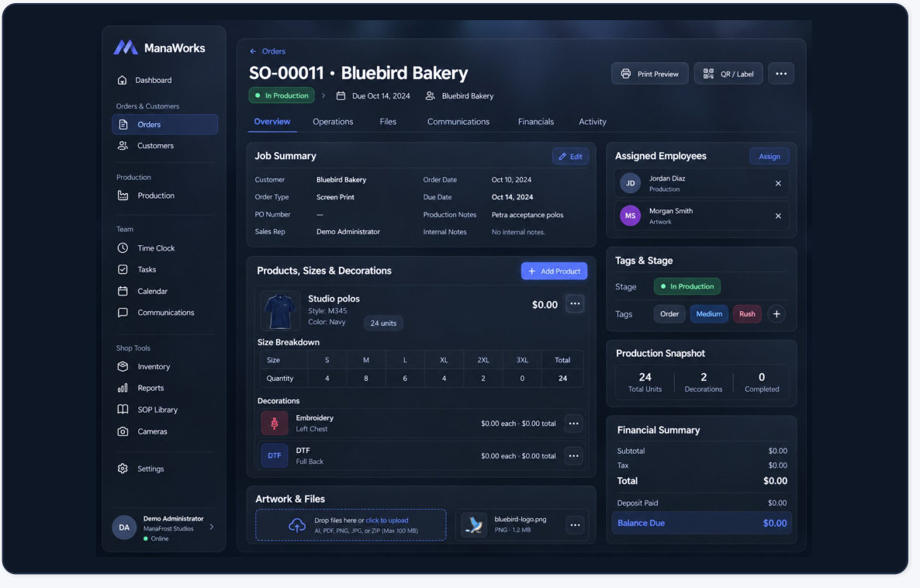Click the 'Petra acceptance polos' production note

(x=527, y=215)
